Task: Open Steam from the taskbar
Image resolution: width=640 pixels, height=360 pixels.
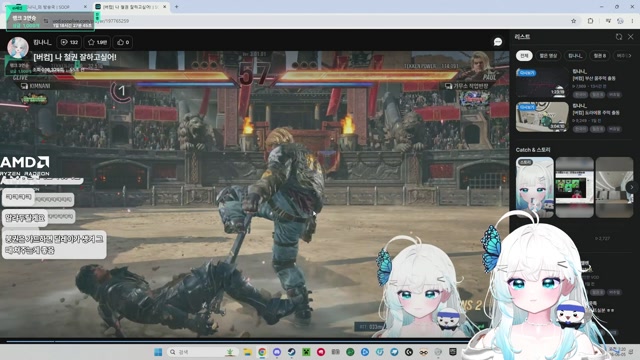Action: (291, 352)
